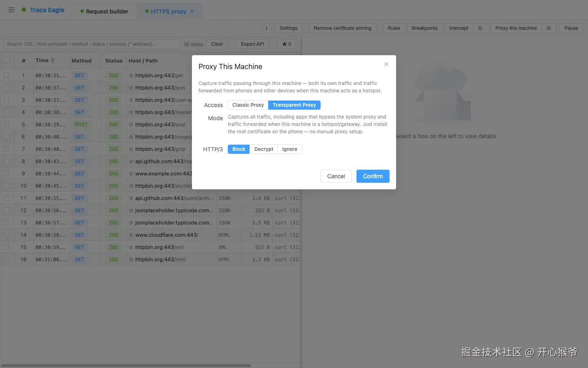
Task: Set HTTP/3 handling to Decrypt
Action: pos(264,149)
